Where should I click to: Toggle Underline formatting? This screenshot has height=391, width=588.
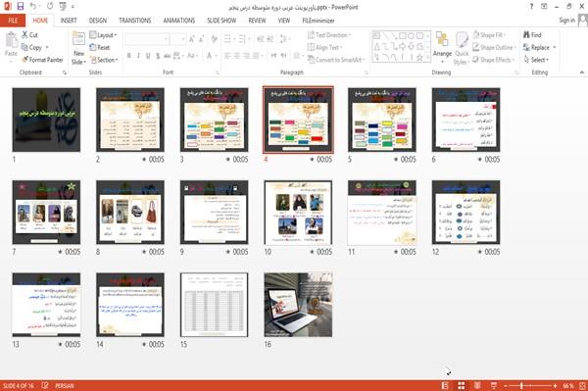click(x=148, y=56)
